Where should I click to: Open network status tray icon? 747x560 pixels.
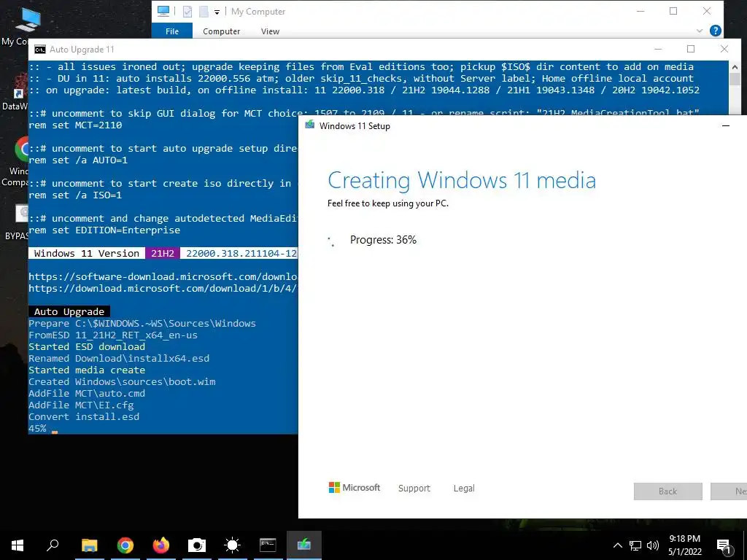point(635,545)
